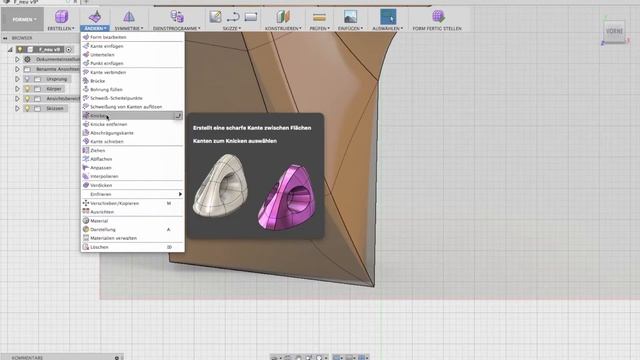Click the Einfügen image icon

coord(350,17)
